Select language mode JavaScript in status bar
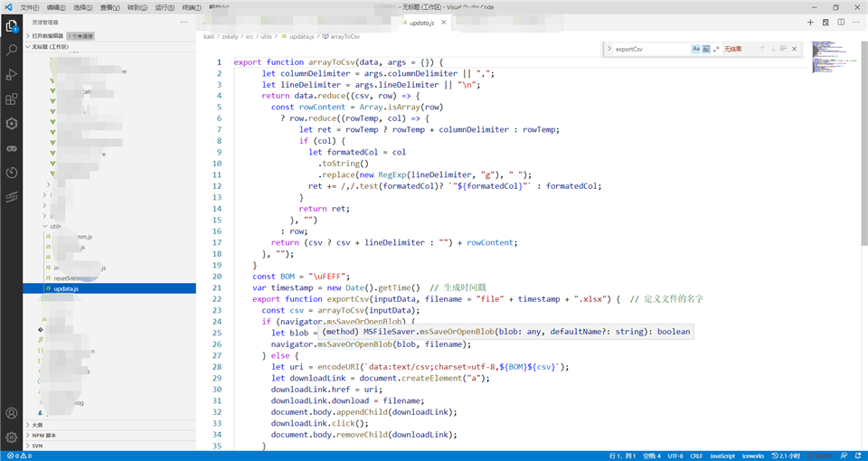868x461 pixels. pos(722,456)
